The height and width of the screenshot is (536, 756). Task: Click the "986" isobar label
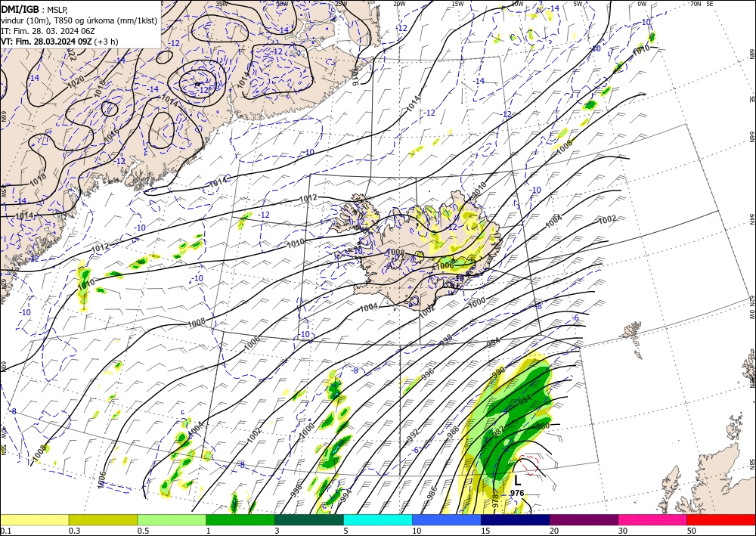(x=432, y=494)
